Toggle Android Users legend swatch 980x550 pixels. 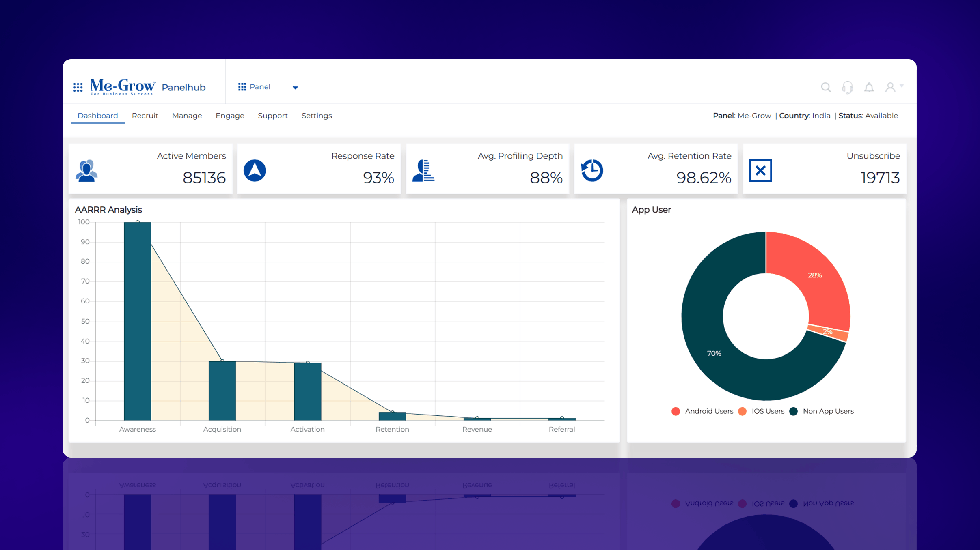pyautogui.click(x=676, y=411)
